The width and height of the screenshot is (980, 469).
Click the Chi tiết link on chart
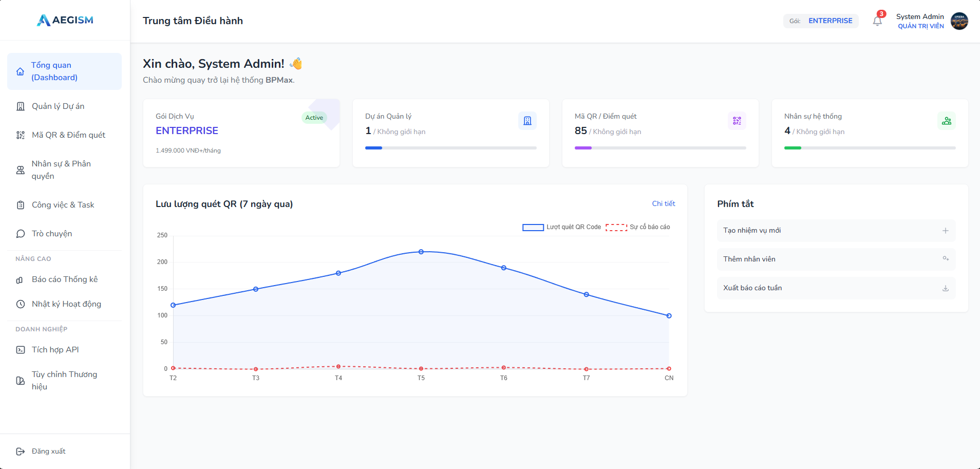pos(663,204)
